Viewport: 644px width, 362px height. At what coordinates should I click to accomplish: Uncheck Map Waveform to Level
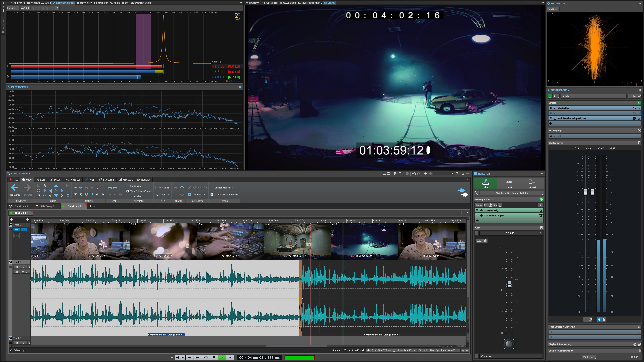tap(212, 194)
